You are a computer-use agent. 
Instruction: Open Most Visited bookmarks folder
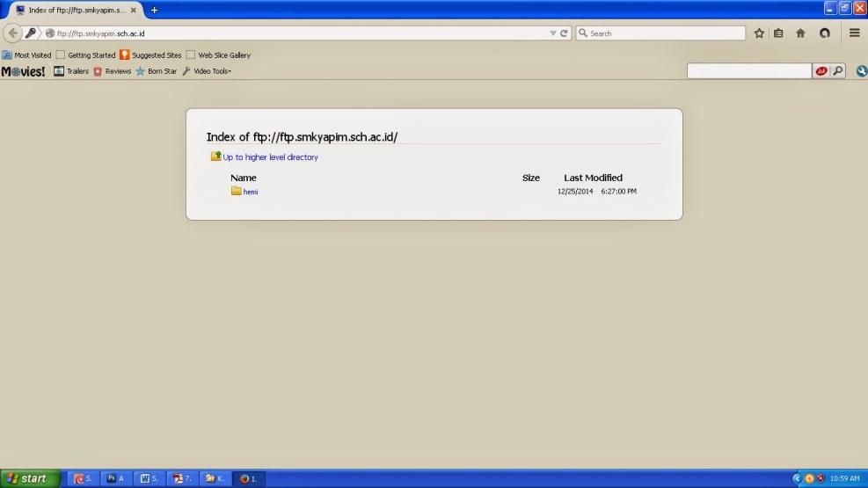click(x=26, y=55)
